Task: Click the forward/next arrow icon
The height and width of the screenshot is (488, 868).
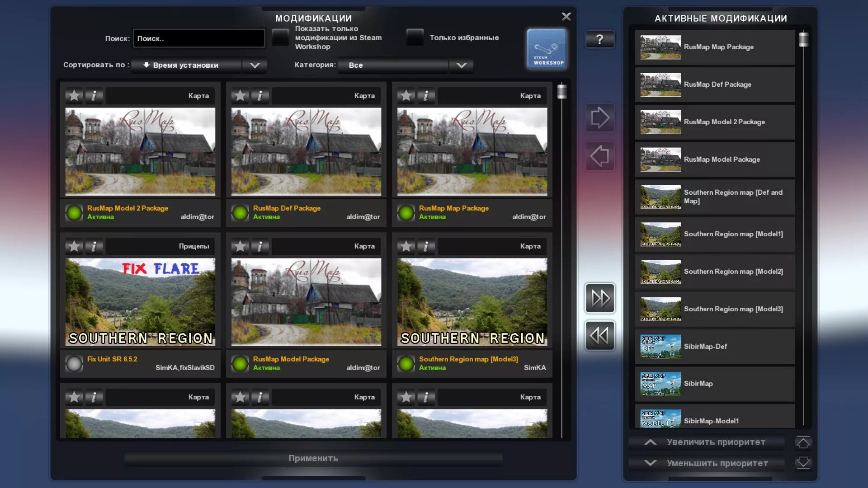Action: coord(599,117)
